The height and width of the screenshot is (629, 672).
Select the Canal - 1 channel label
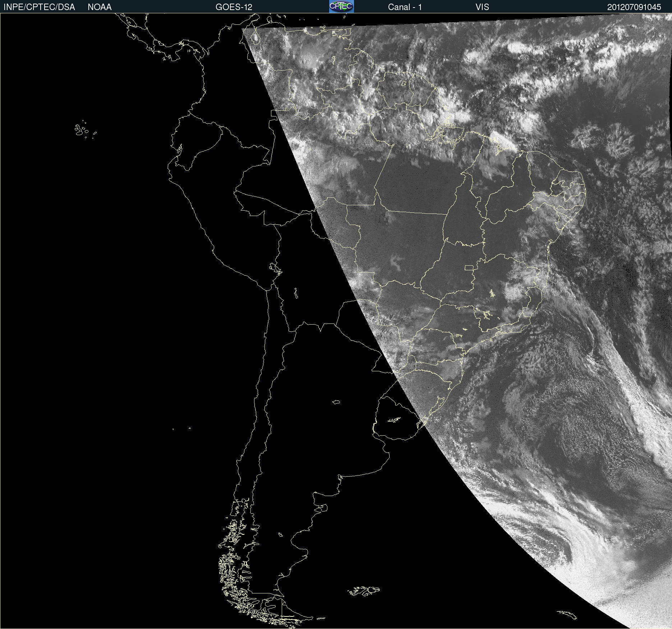coord(405,7)
